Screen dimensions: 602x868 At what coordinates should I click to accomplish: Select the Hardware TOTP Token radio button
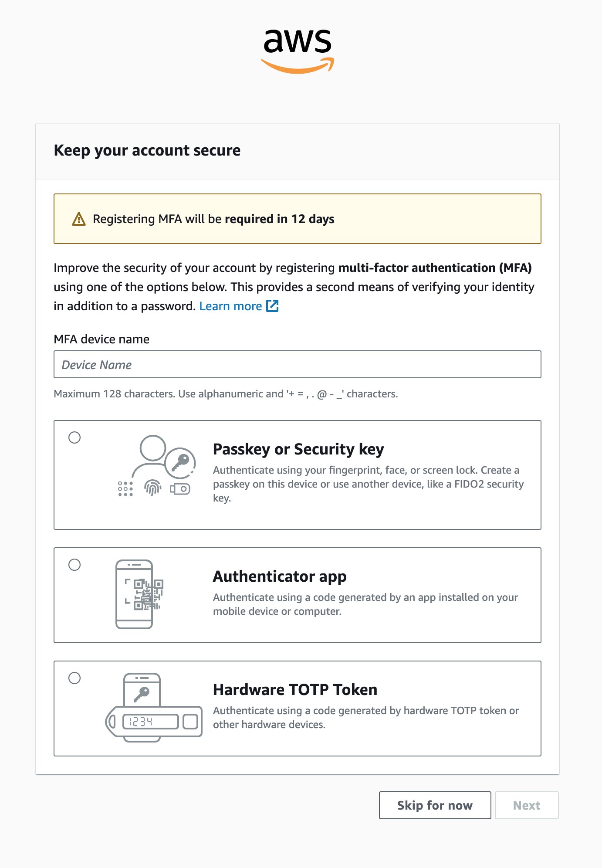pos(74,678)
